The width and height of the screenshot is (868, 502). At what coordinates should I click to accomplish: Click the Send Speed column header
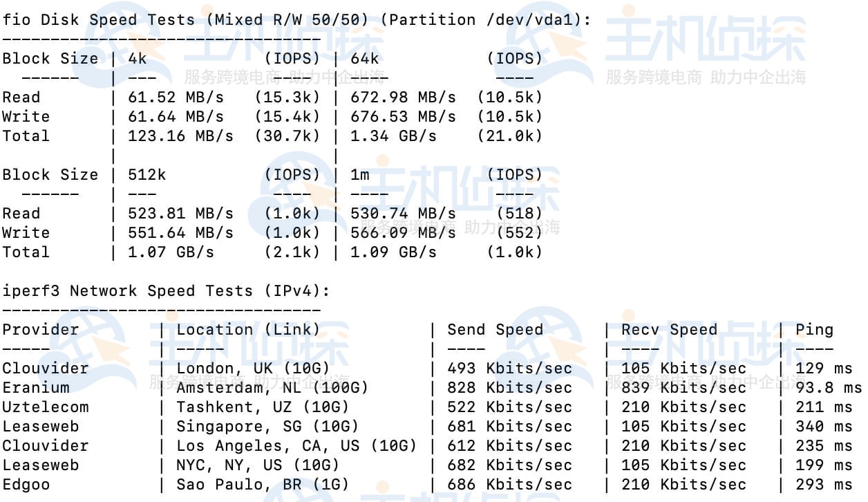pos(495,330)
